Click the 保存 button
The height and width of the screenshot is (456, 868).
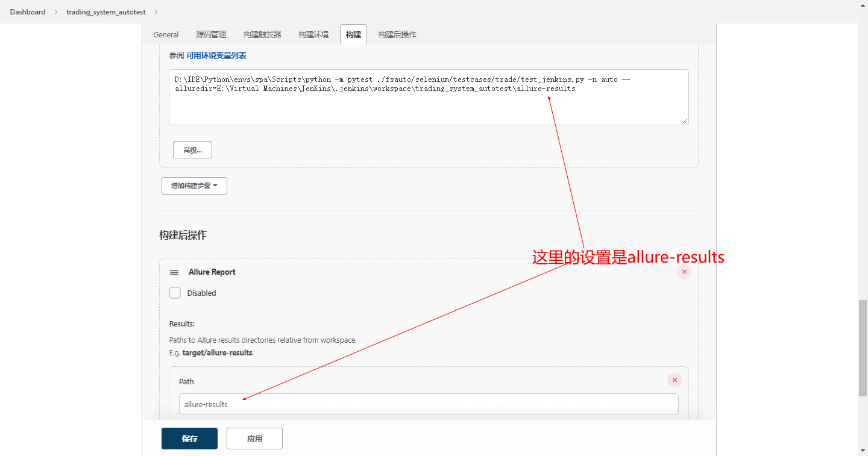click(x=189, y=439)
